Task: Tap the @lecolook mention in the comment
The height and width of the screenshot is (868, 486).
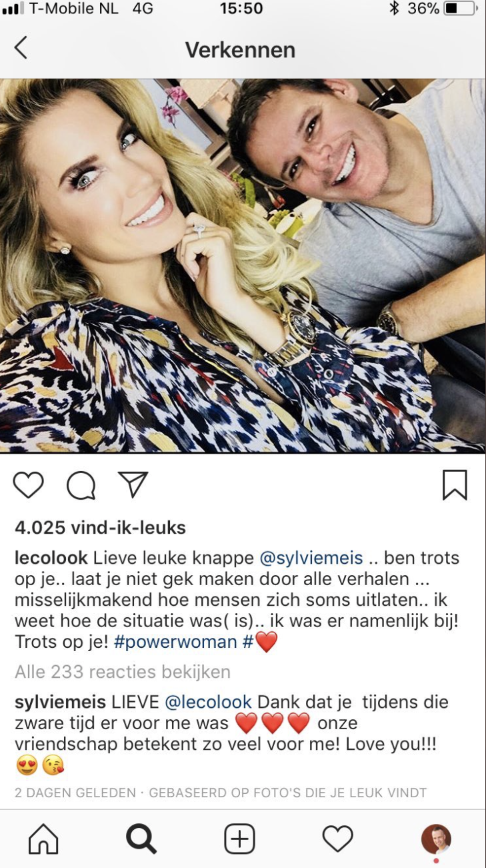Action: tap(209, 702)
